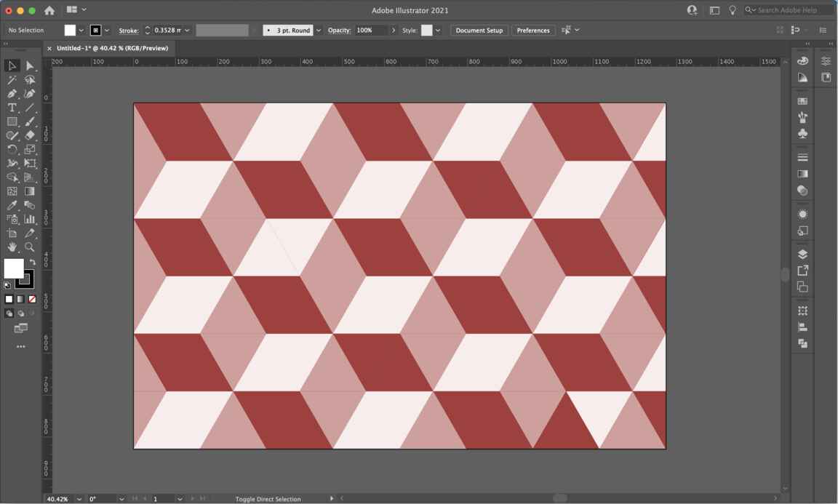Select the Lasso tool
Viewport: 838px width, 504px height.
pyautogui.click(x=29, y=80)
